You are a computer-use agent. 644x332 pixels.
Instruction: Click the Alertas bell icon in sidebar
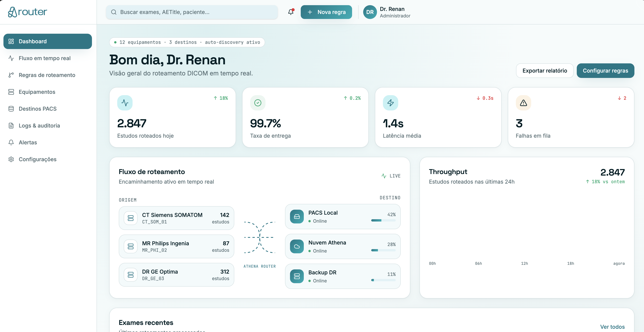tap(11, 142)
